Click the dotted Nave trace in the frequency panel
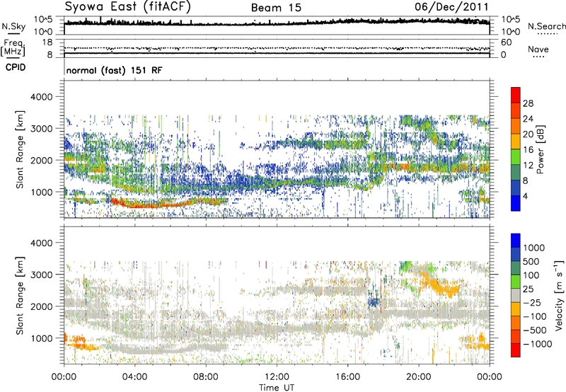This screenshot has height=392, width=566. 277,48
